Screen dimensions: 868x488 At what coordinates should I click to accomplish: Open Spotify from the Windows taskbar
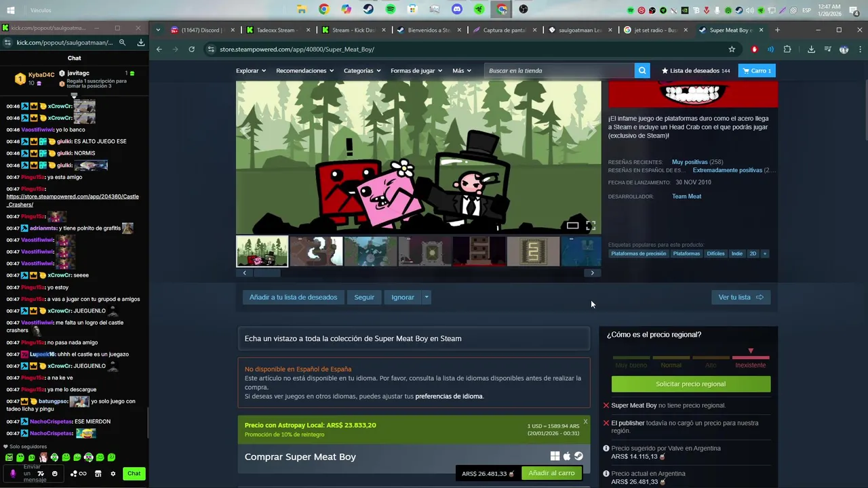(391, 9)
